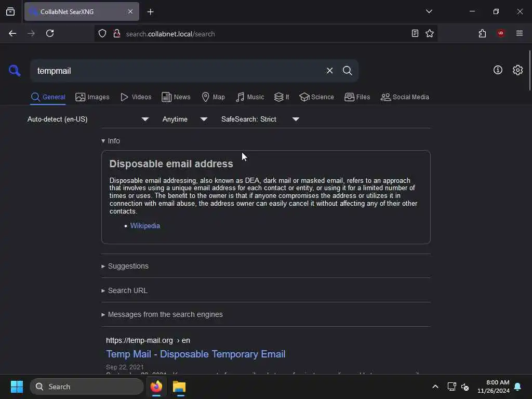Open Temp Mail - Disposable Temporary Email result
The width and height of the screenshot is (532, 399).
[195, 354]
